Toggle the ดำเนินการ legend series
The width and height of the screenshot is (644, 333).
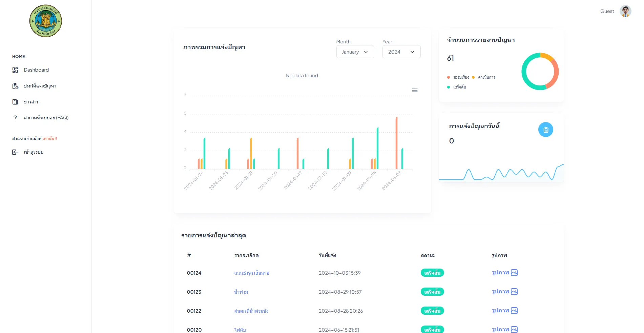[x=486, y=77]
